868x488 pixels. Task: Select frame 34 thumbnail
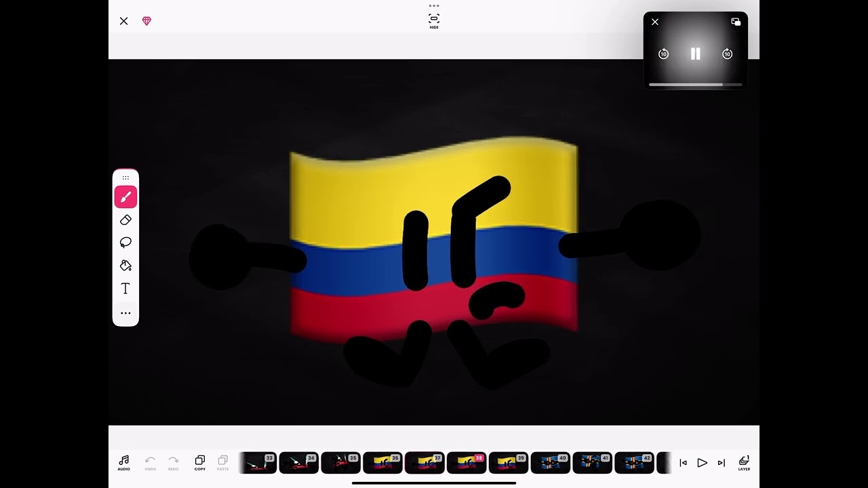coord(299,463)
